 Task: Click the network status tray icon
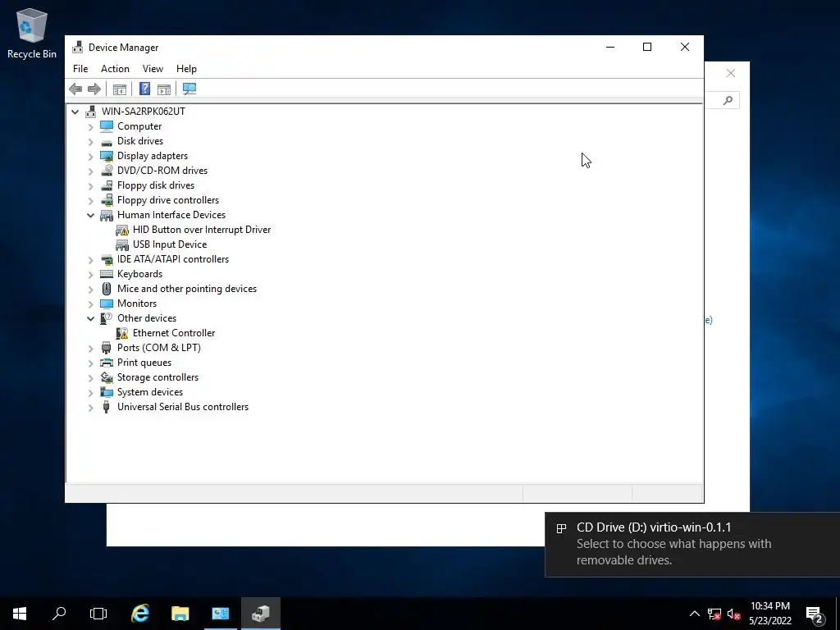714,614
